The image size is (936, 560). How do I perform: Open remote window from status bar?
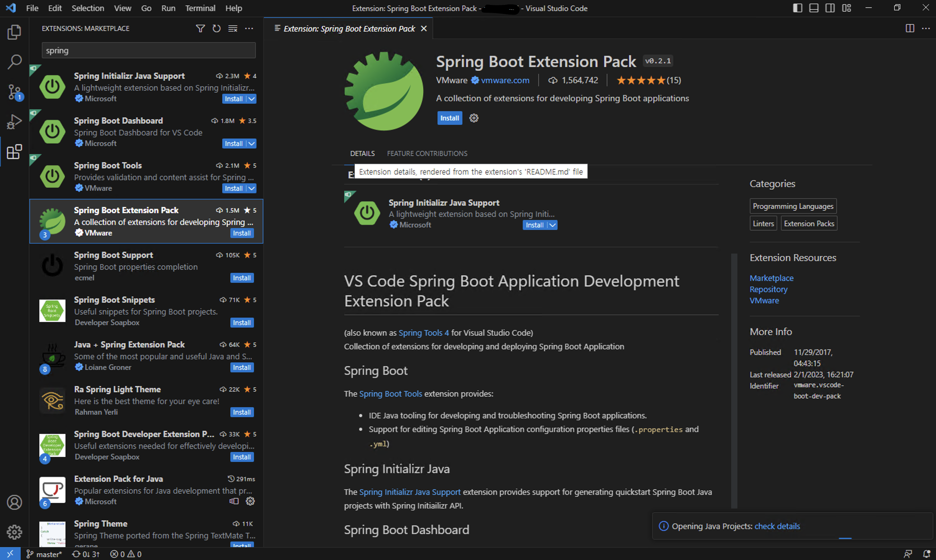point(10,553)
